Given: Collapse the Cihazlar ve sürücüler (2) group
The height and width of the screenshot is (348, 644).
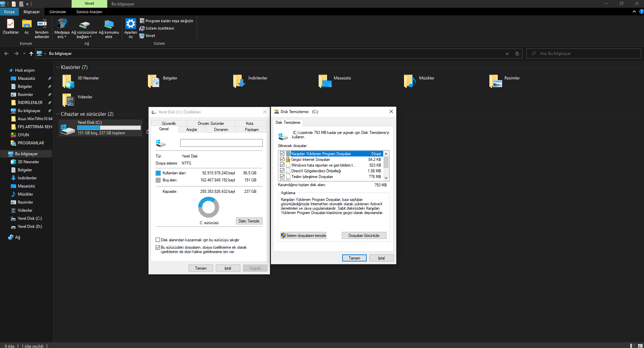Looking at the screenshot, I should [x=57, y=114].
